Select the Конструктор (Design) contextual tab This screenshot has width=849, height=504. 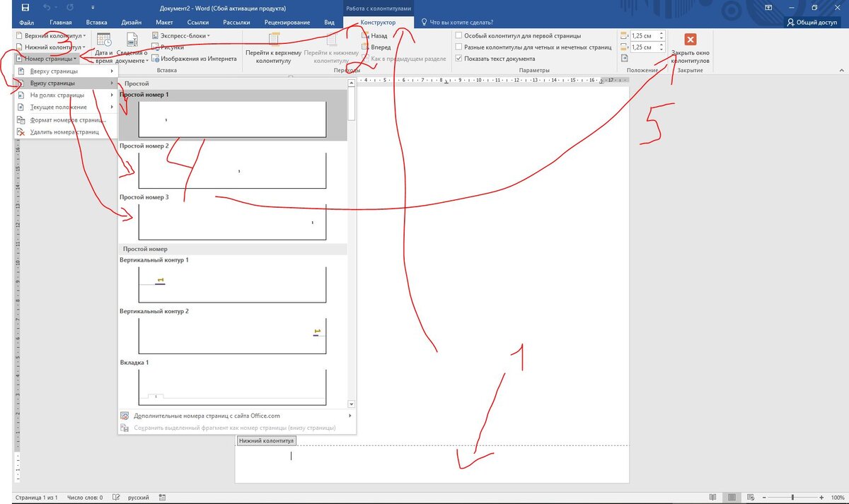tap(378, 23)
